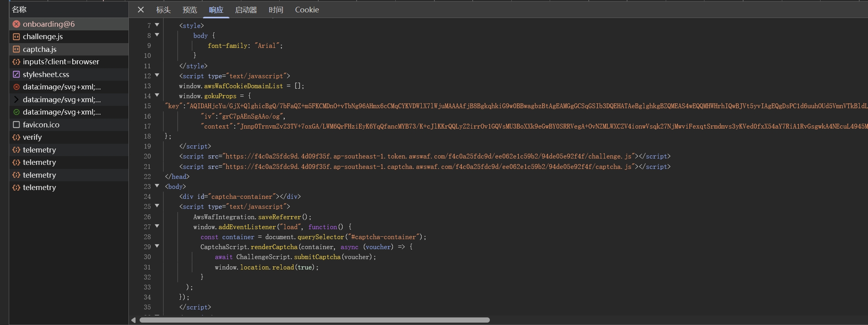
Task: Fold the gokuProps object at line 14
Action: click(x=157, y=95)
